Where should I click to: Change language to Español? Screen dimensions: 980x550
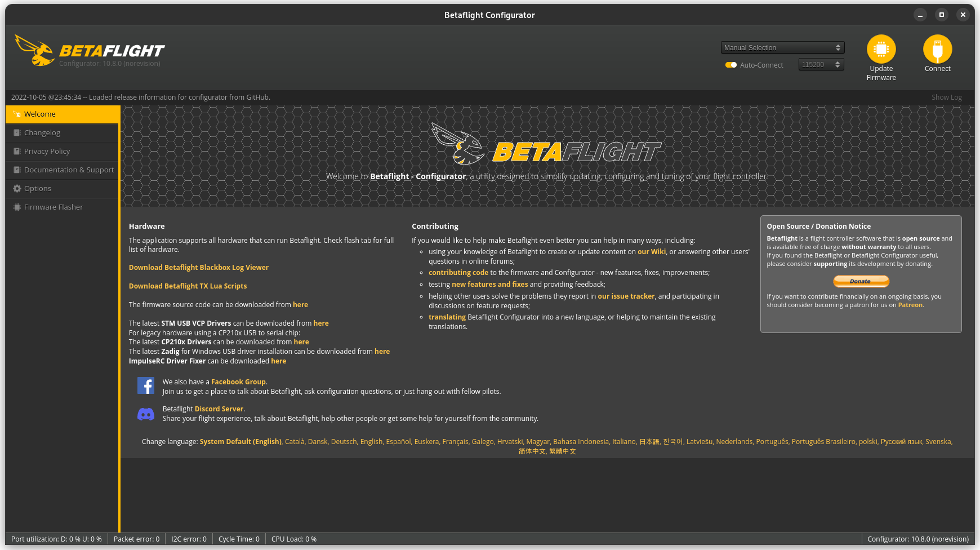(x=398, y=441)
